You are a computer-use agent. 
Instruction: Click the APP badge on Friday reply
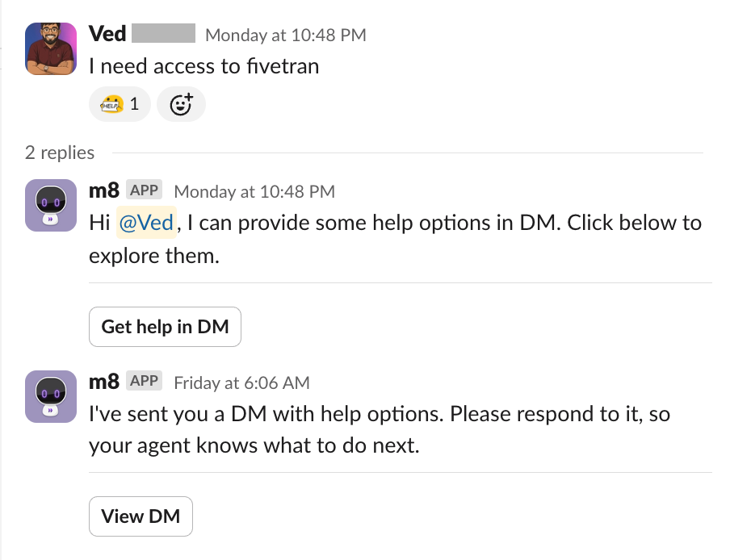[x=144, y=381]
